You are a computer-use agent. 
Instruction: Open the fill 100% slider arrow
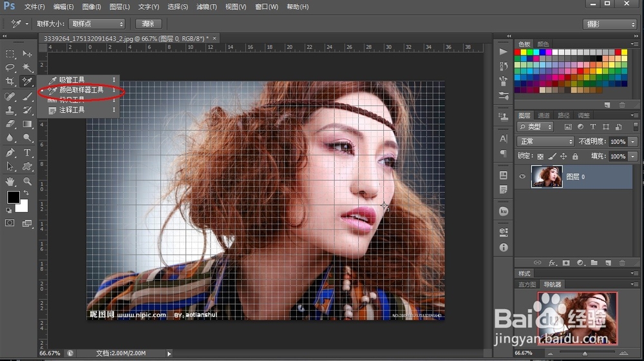633,156
